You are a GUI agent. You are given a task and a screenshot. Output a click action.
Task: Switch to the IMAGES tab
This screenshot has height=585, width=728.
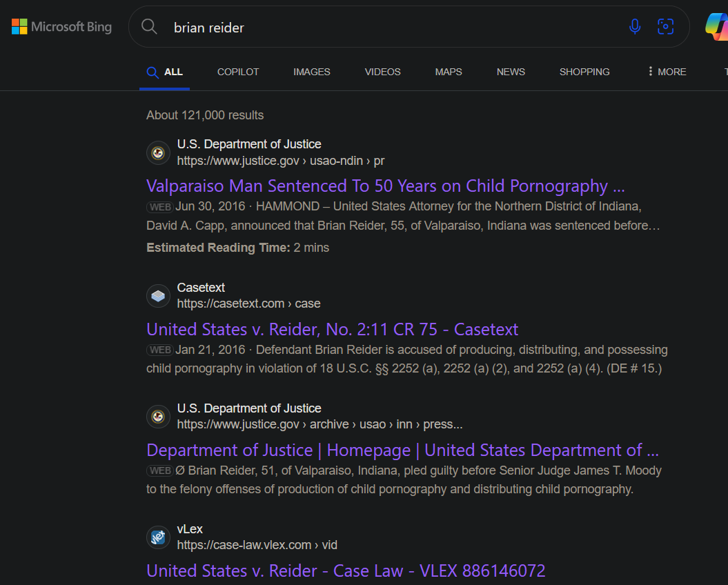311,72
